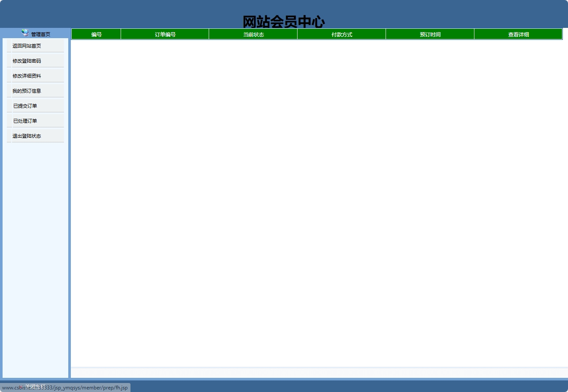Select the 查看详细 column header
The height and width of the screenshot is (392, 568).
pos(518,34)
